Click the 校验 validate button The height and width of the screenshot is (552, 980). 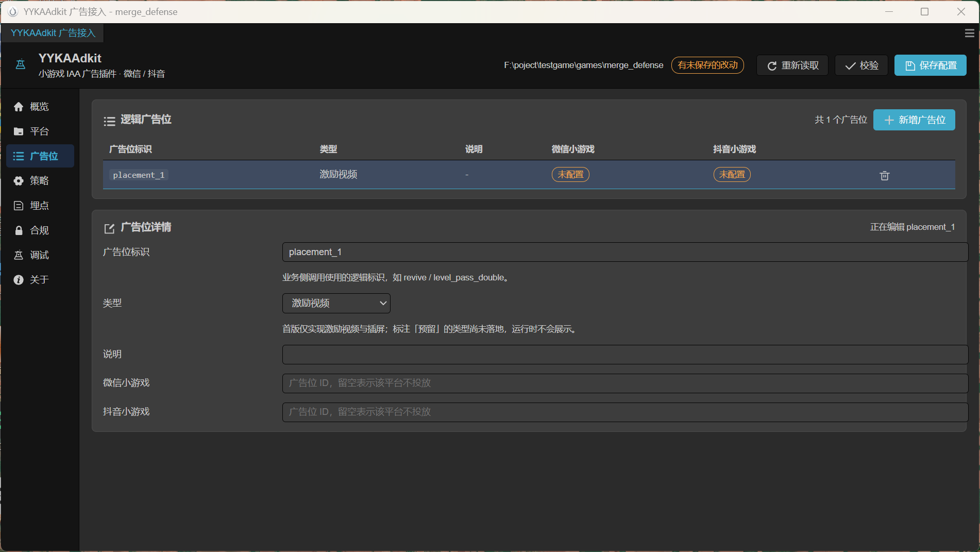point(861,65)
